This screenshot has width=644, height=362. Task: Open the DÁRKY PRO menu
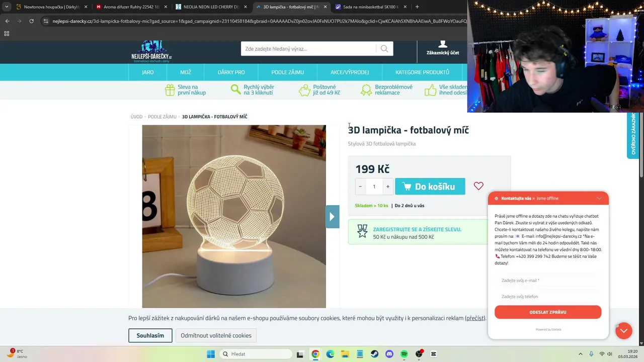click(231, 72)
